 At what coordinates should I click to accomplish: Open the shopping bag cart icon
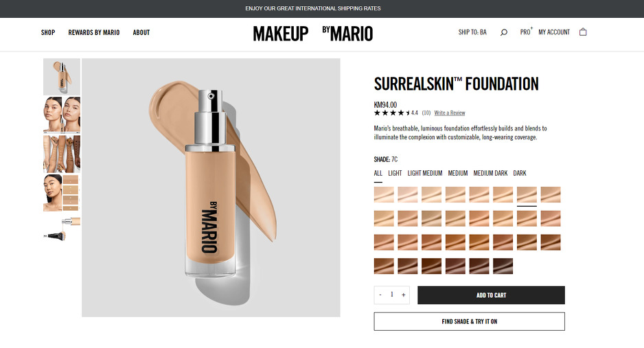tap(583, 32)
